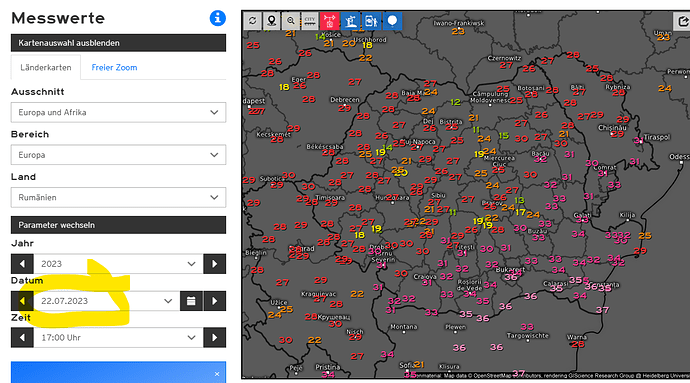
Task: Open the Zeit dropdown 17:00 Uhr
Action: click(x=118, y=338)
